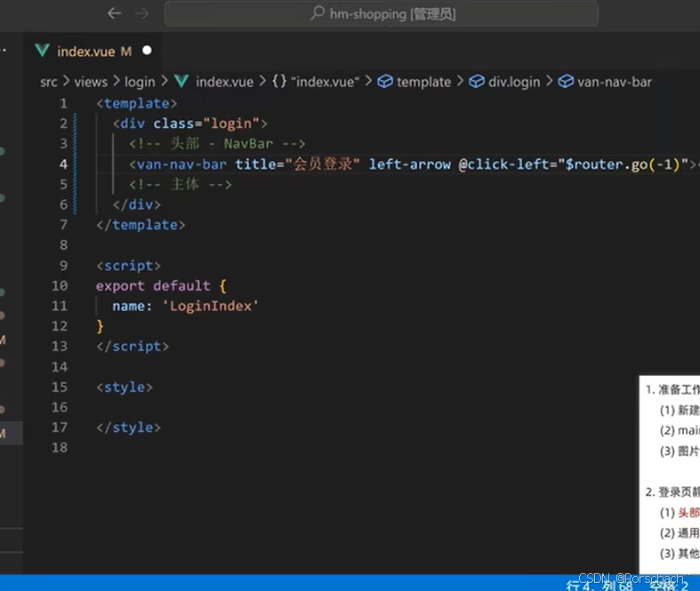
Task: Click the indentation spaces indicator in status bar
Action: pos(669,585)
